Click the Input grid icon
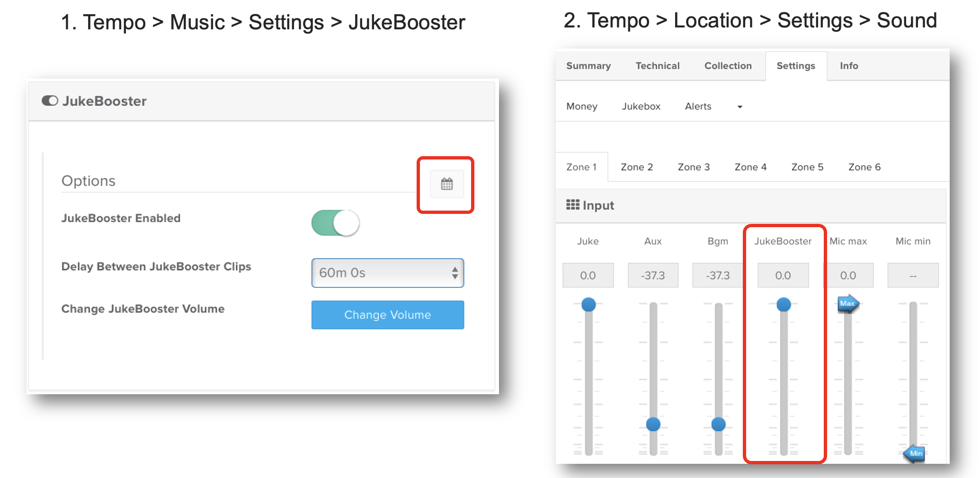Screen dimensions: 980x478 tap(572, 205)
